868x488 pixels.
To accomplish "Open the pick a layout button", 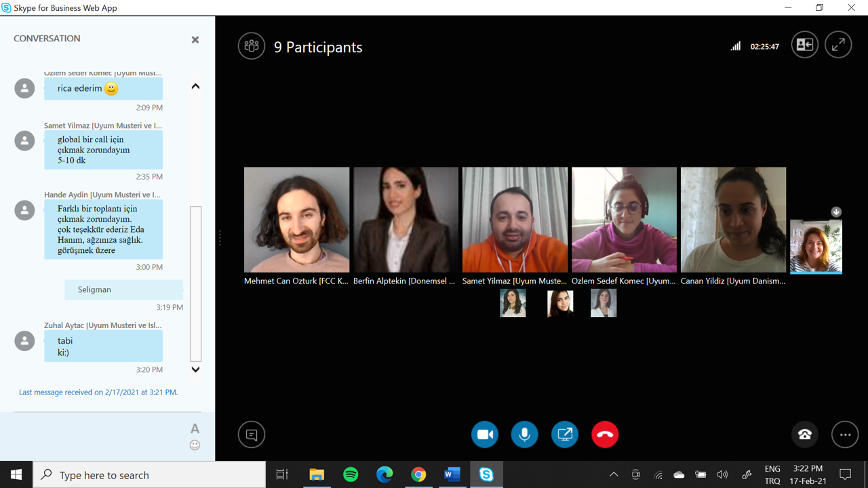I will click(x=804, y=45).
